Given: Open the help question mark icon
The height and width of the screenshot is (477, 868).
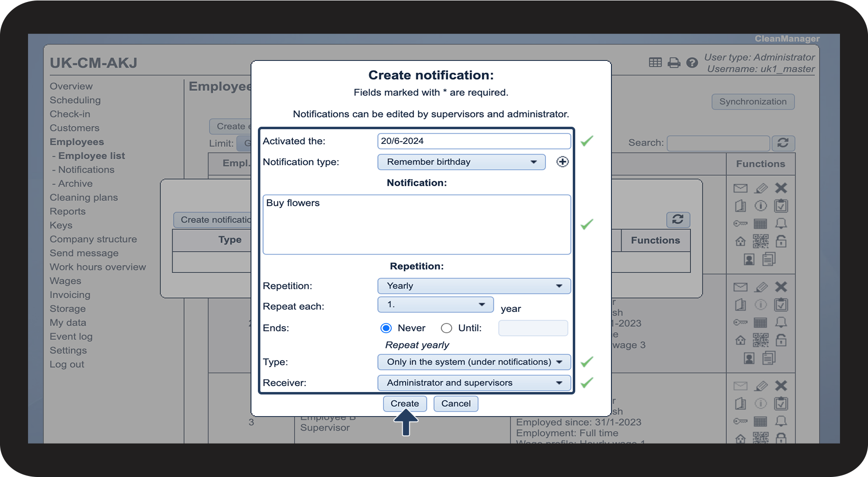Looking at the screenshot, I should coord(692,63).
